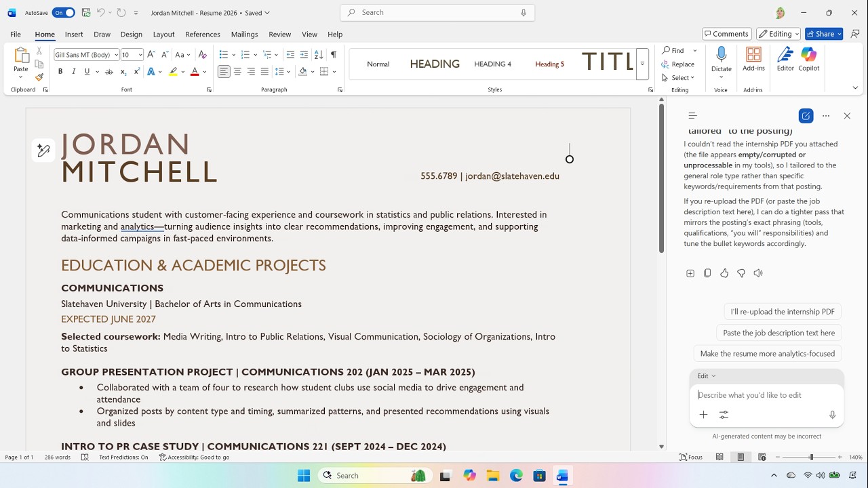Image resolution: width=868 pixels, height=488 pixels.
Task: Copy the Copilot response
Action: click(x=707, y=273)
